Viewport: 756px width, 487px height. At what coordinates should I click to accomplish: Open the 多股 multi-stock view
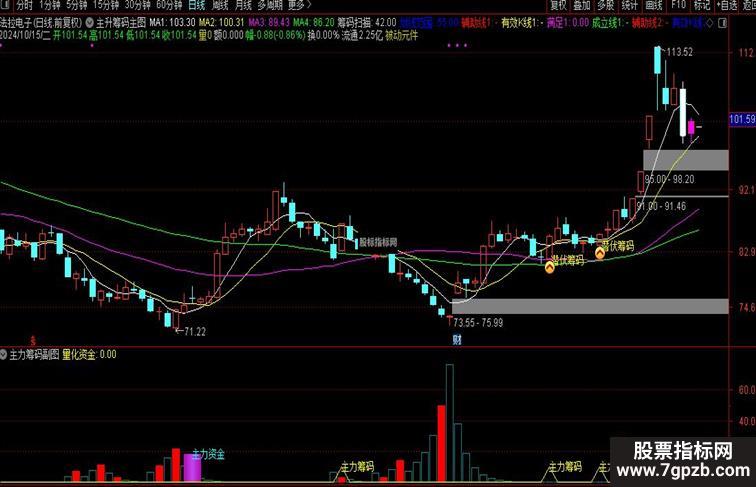tap(606, 5)
